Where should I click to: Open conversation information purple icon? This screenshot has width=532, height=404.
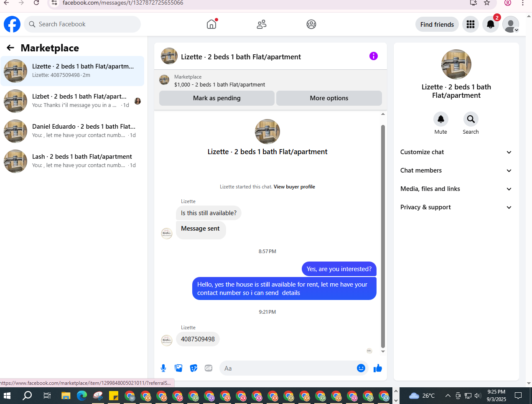click(374, 56)
